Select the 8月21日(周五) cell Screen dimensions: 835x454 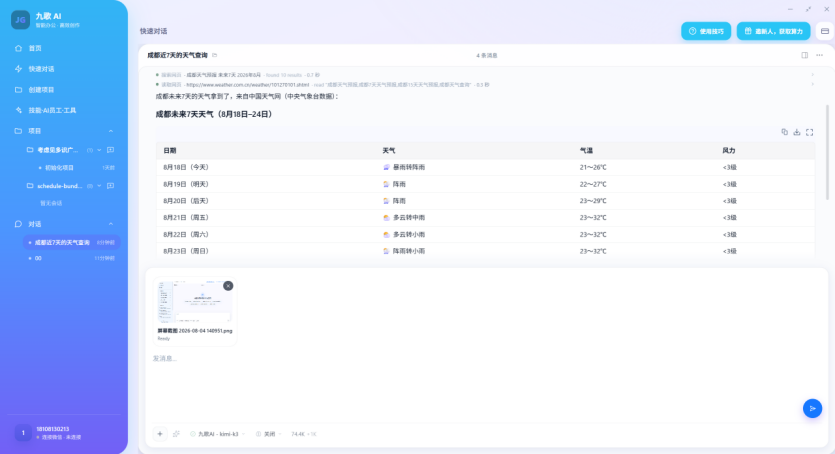coord(186,218)
